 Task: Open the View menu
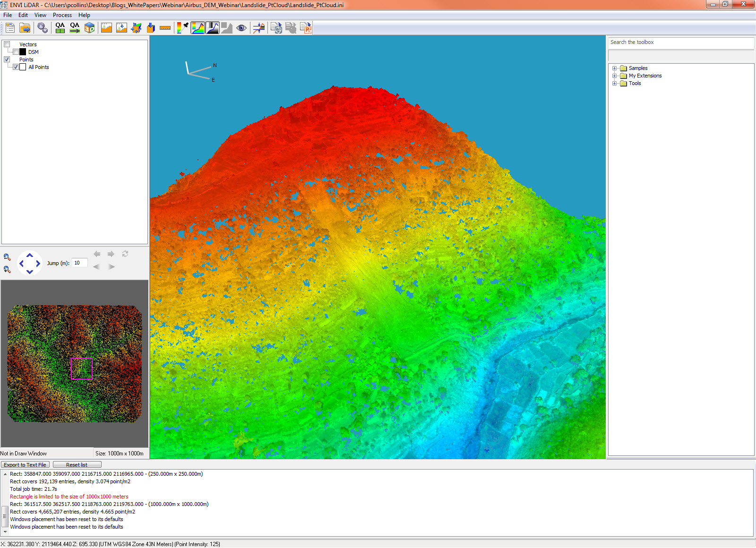[40, 15]
